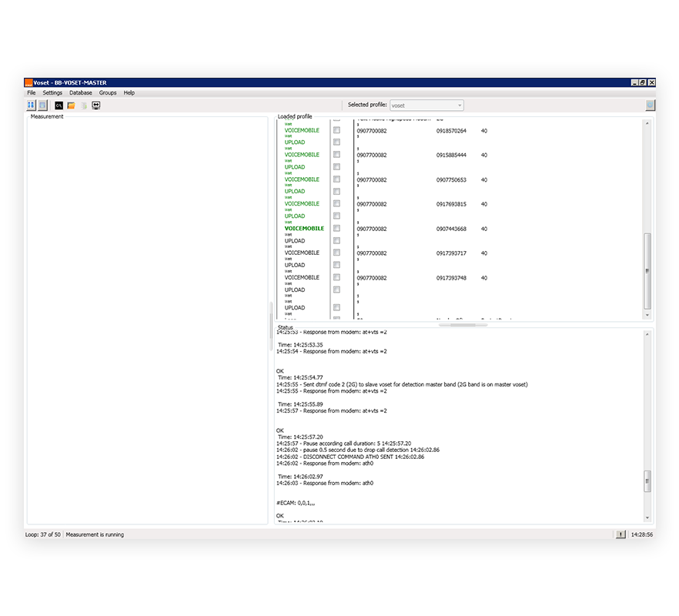The height and width of the screenshot is (616, 679).
Task: Open the Database menu
Action: point(81,92)
